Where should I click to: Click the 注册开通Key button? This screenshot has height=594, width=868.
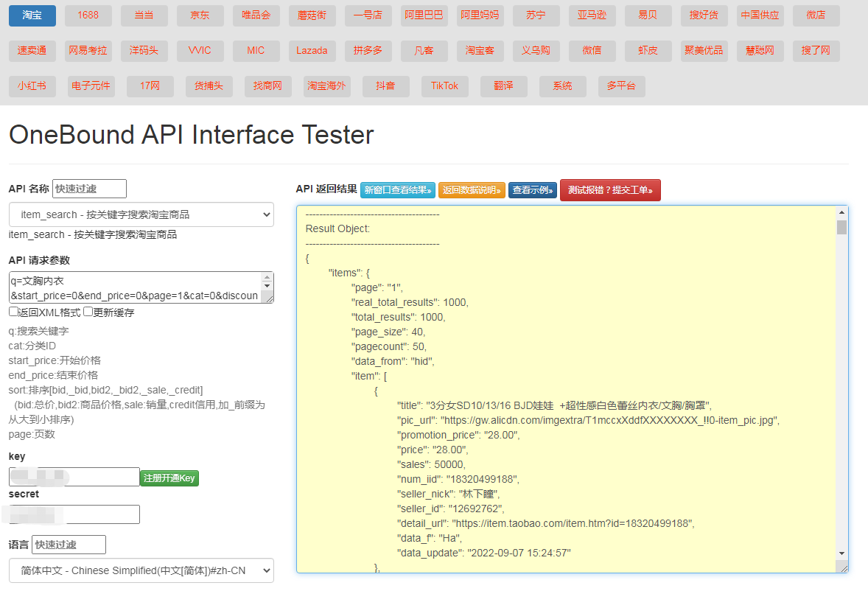point(169,478)
